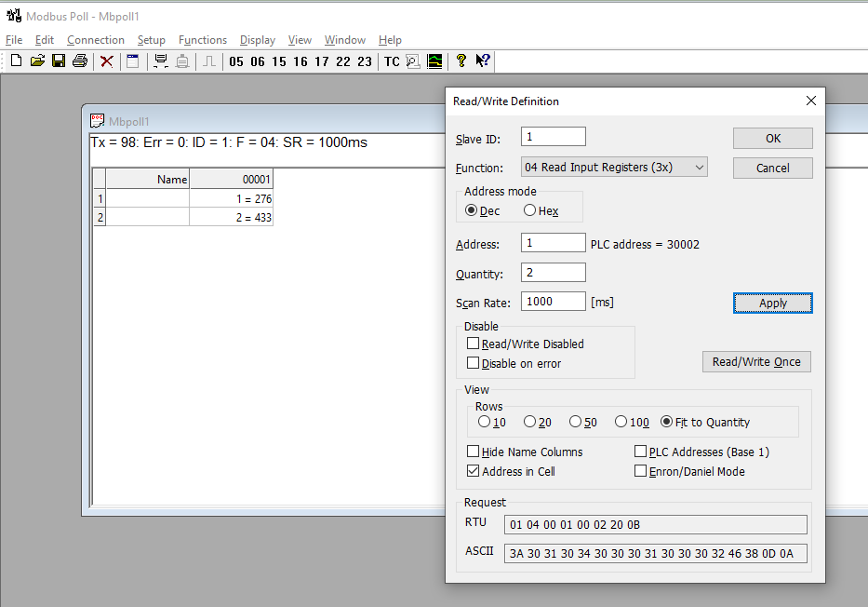
Task: Open function 23 from the toolbar
Action: pyautogui.click(x=365, y=61)
